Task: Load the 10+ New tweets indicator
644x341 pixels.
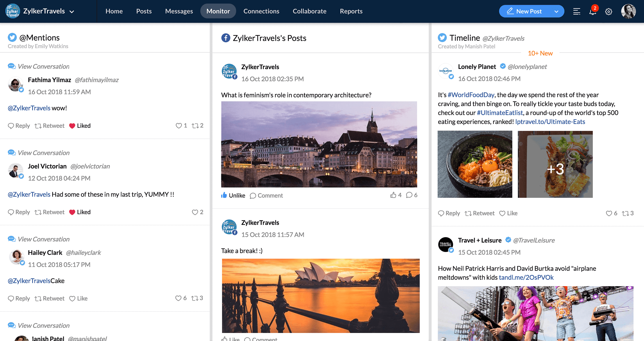Action: point(540,53)
